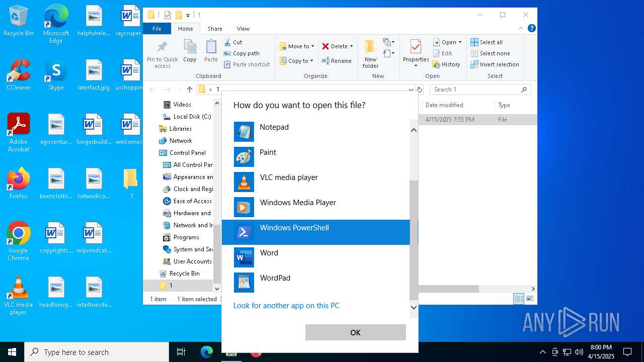The height and width of the screenshot is (362, 644).
Task: Click Copy path in ribbon
Action: click(242, 53)
